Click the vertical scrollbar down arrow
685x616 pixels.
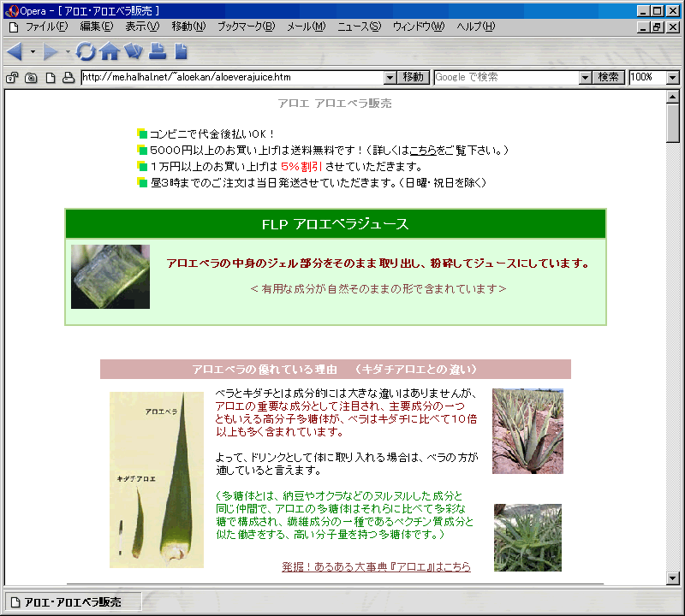click(x=673, y=578)
